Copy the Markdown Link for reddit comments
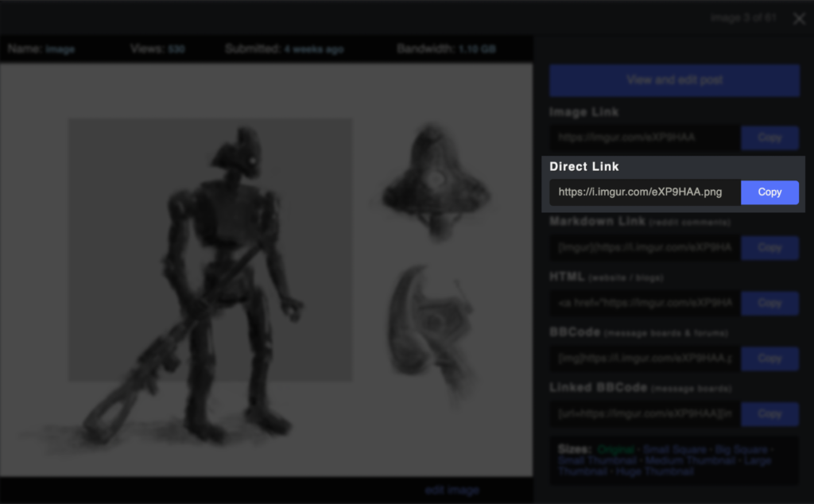 tap(769, 247)
